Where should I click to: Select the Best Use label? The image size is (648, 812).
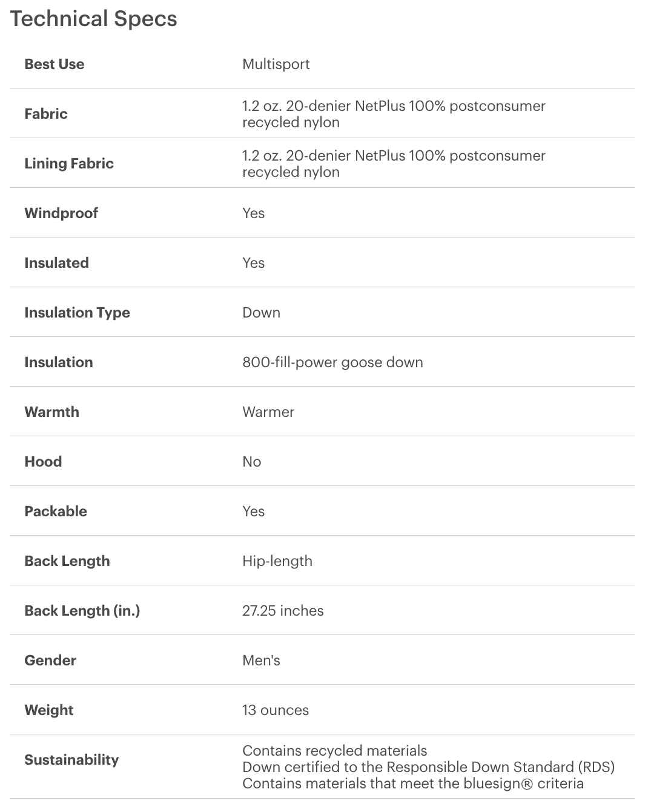point(55,64)
